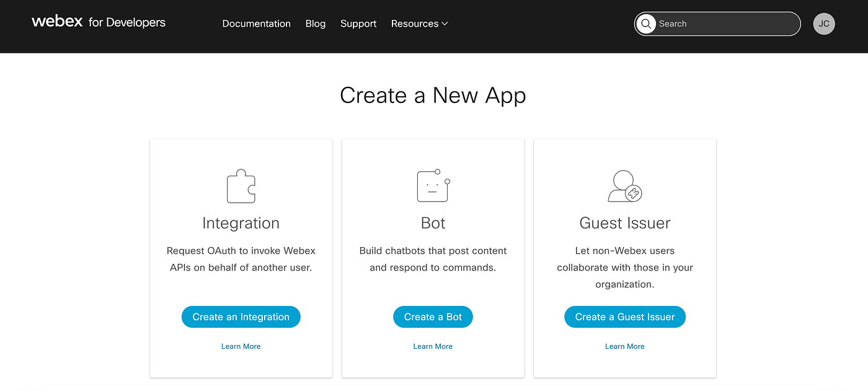This screenshot has width=868, height=391.
Task: Click the Integration puzzle piece icon
Action: (241, 186)
